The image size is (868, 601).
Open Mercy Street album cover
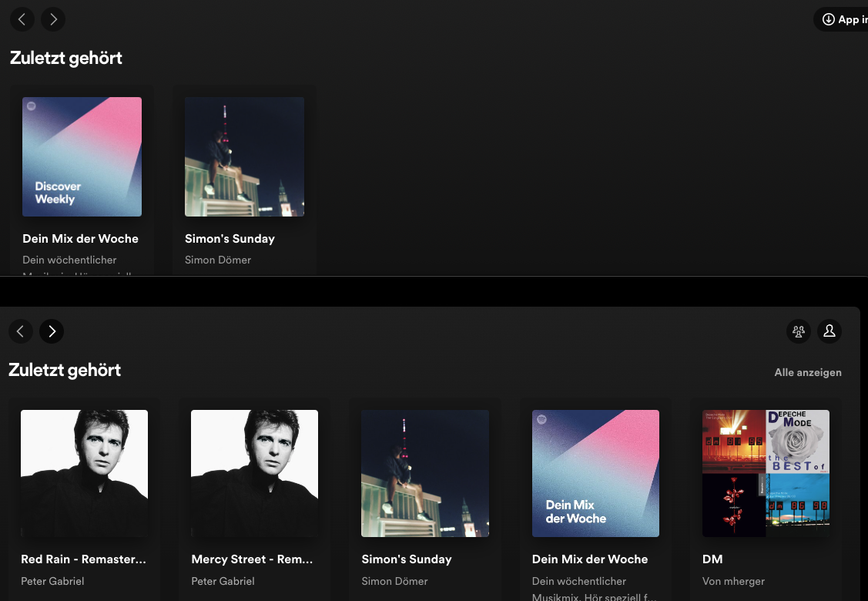coord(255,474)
